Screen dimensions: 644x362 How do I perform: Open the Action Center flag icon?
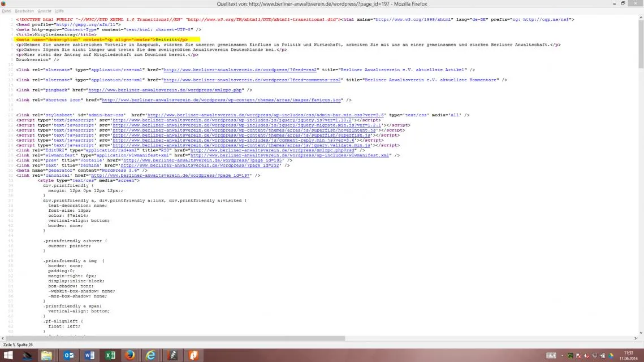click(x=578, y=356)
